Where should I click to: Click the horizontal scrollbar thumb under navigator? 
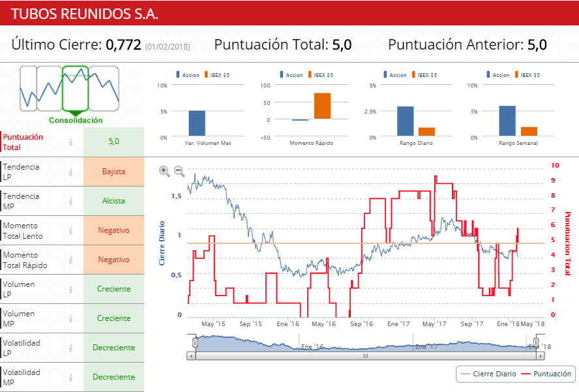click(x=366, y=356)
